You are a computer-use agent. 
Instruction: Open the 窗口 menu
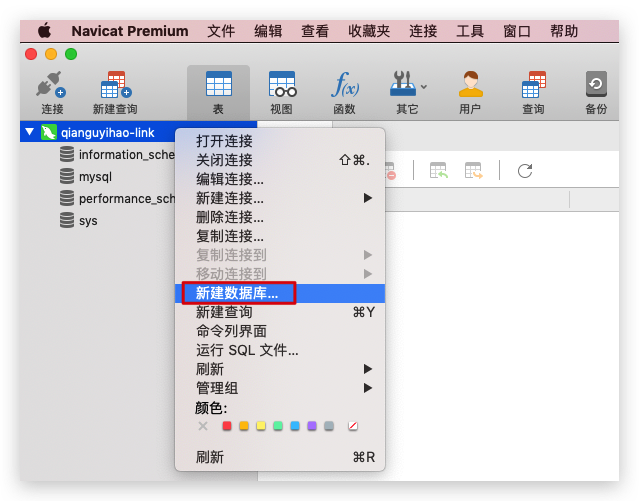(517, 31)
